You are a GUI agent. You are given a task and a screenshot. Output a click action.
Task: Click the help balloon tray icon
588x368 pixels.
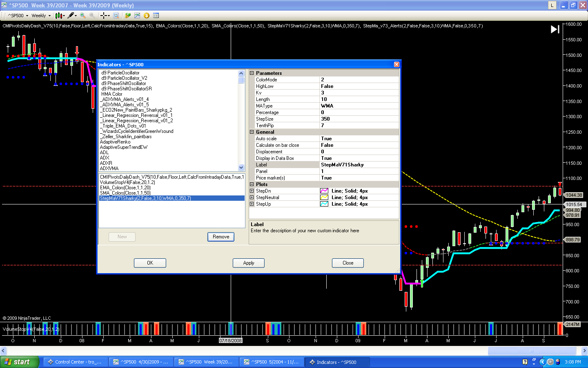[525, 362]
